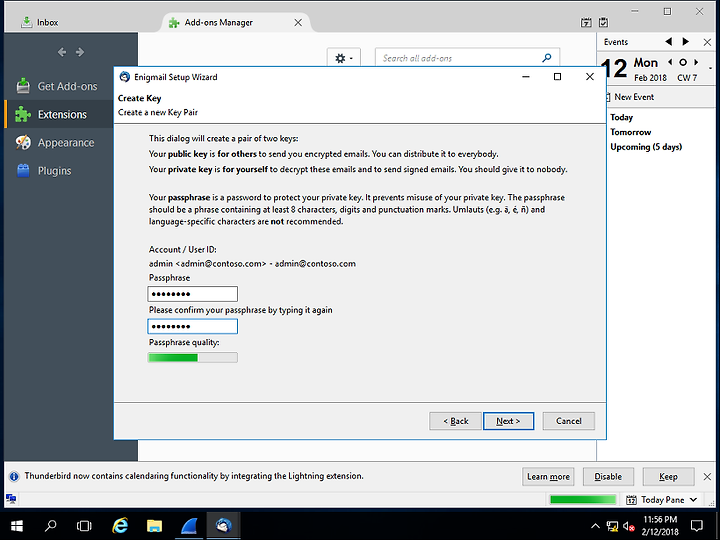Open the add-ons gear tools menu

[x=343, y=58]
